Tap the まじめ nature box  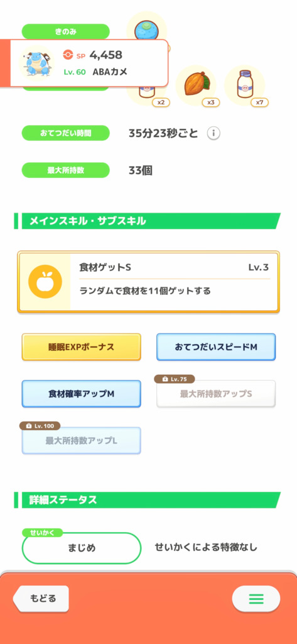[x=81, y=548]
